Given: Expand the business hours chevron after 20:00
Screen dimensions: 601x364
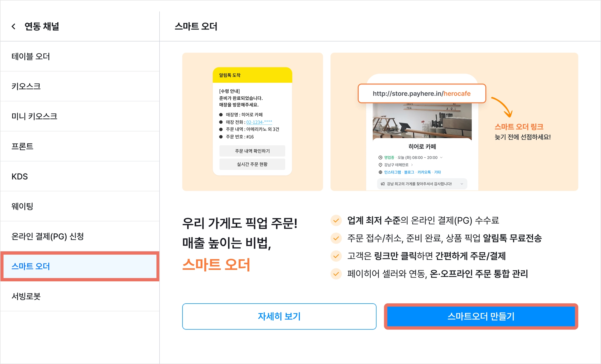Looking at the screenshot, I should pyautogui.click(x=441, y=158).
